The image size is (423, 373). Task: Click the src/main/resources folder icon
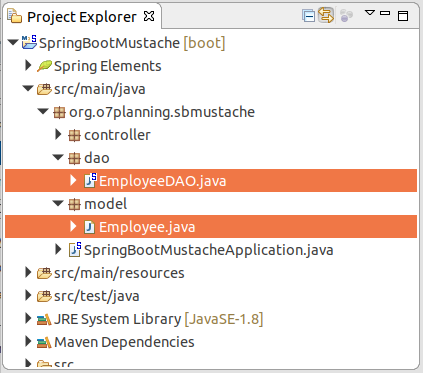coord(44,273)
